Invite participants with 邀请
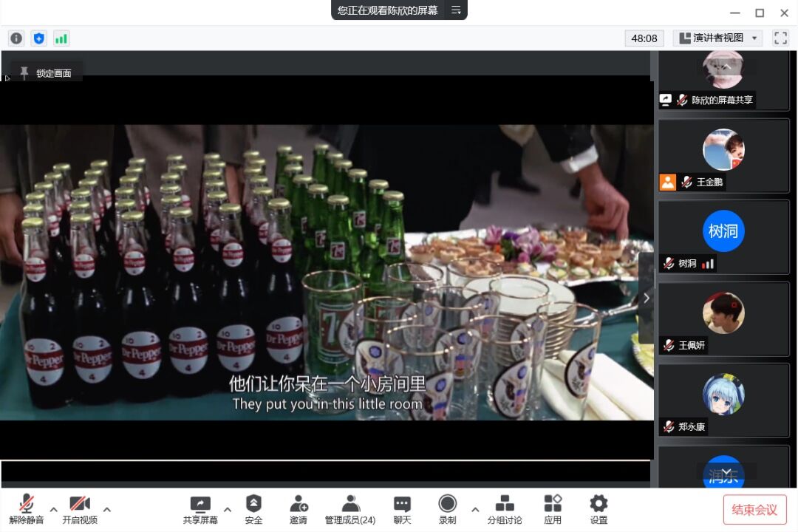Screen dimensions: 798x532 coord(299,509)
